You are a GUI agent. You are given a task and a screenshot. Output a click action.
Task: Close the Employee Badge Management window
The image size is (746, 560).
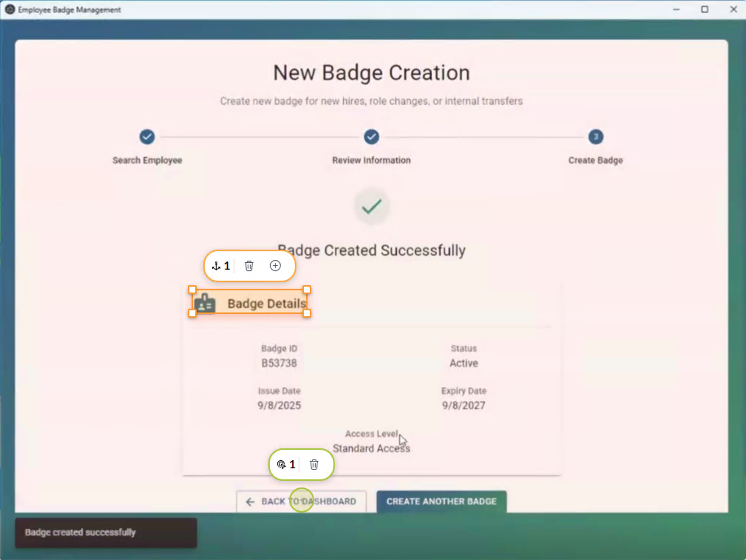point(733,10)
